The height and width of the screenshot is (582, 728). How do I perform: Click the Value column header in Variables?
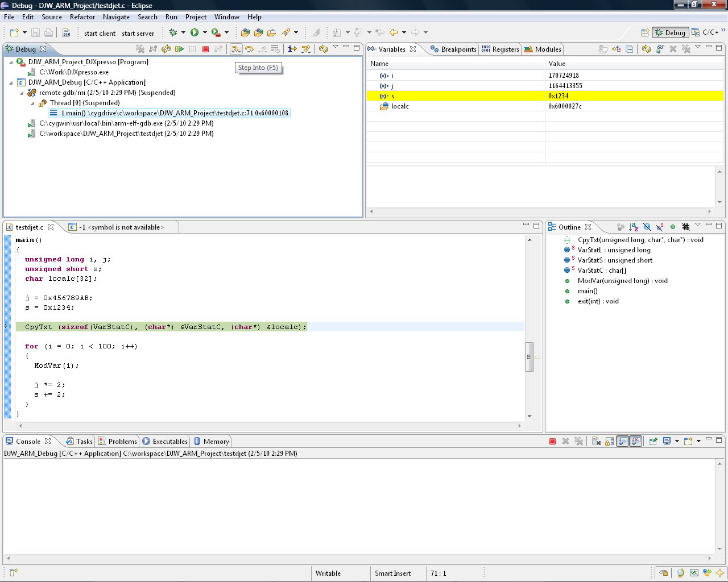634,64
